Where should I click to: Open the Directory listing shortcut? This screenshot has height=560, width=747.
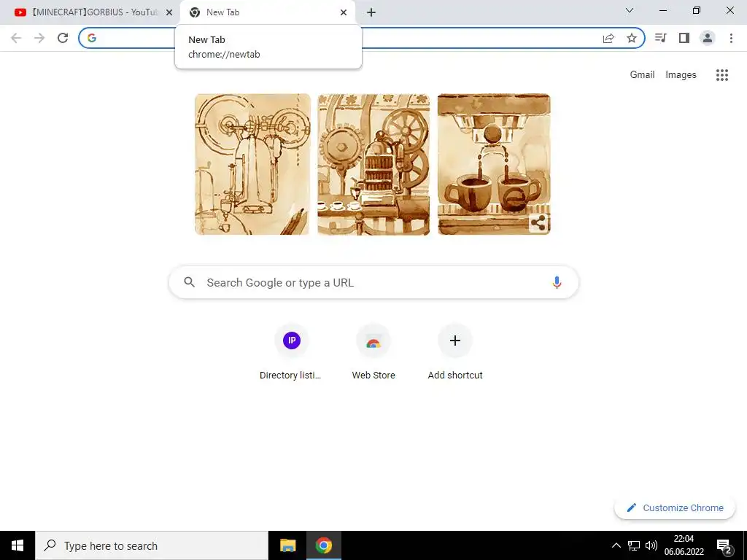[x=291, y=352]
